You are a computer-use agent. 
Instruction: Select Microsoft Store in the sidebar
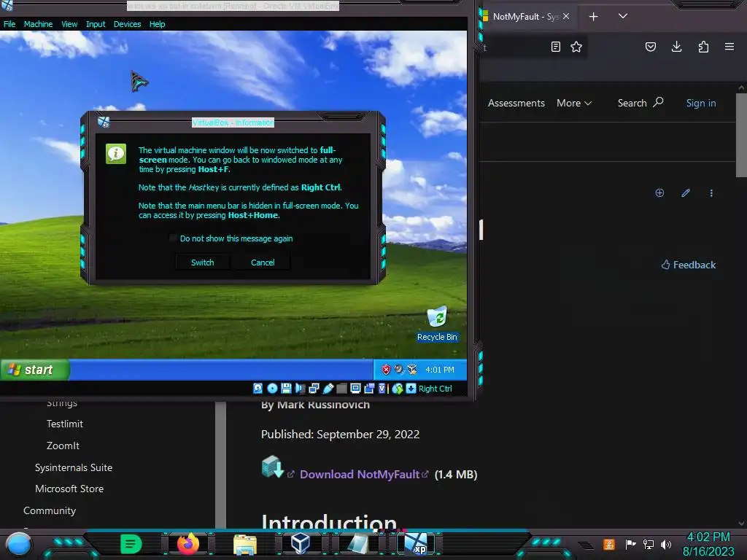click(69, 489)
